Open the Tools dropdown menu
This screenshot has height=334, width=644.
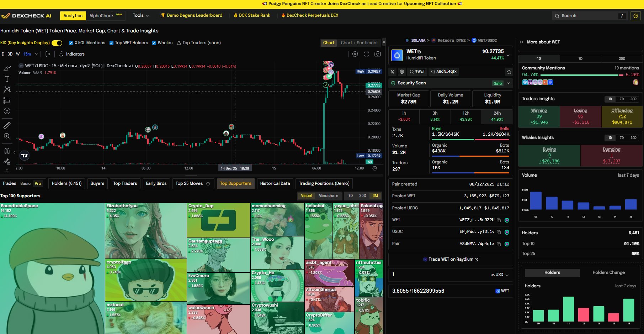coord(140,15)
